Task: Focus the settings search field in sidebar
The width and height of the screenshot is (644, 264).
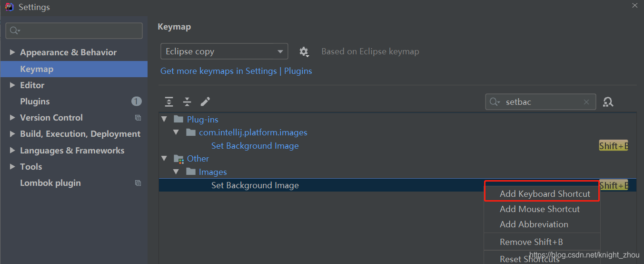Action: (74, 30)
